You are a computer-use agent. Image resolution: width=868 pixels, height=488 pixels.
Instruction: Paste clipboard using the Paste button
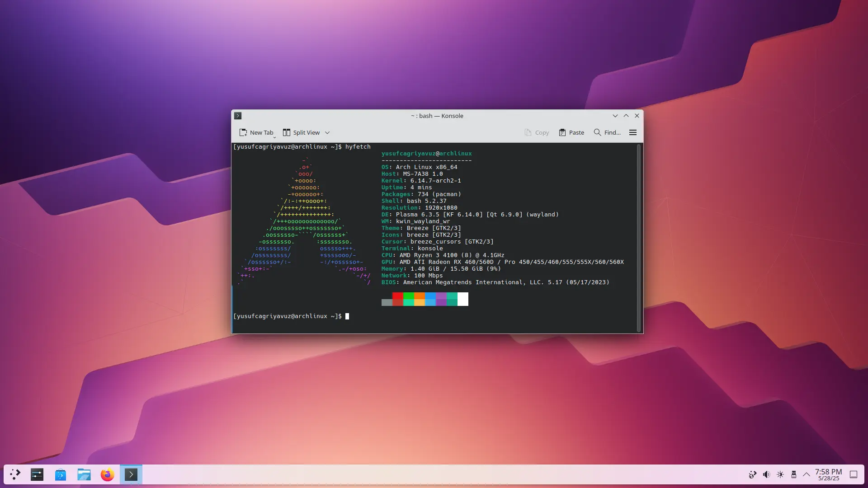pos(571,132)
